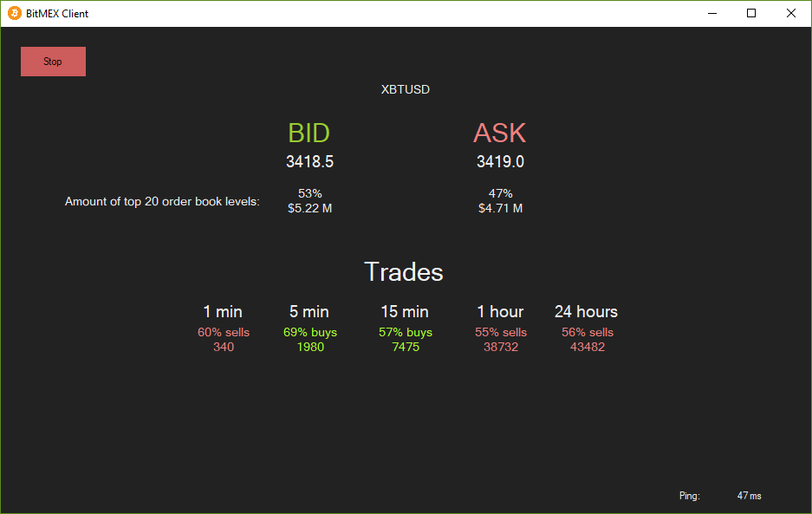The image size is (812, 514).
Task: Click the 15 min column header
Action: coord(405,311)
